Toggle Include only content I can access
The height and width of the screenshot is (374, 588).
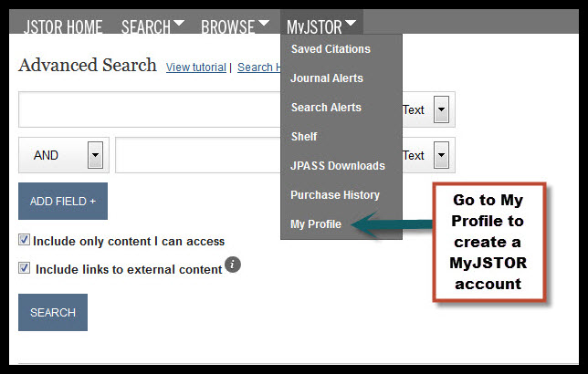tap(25, 240)
